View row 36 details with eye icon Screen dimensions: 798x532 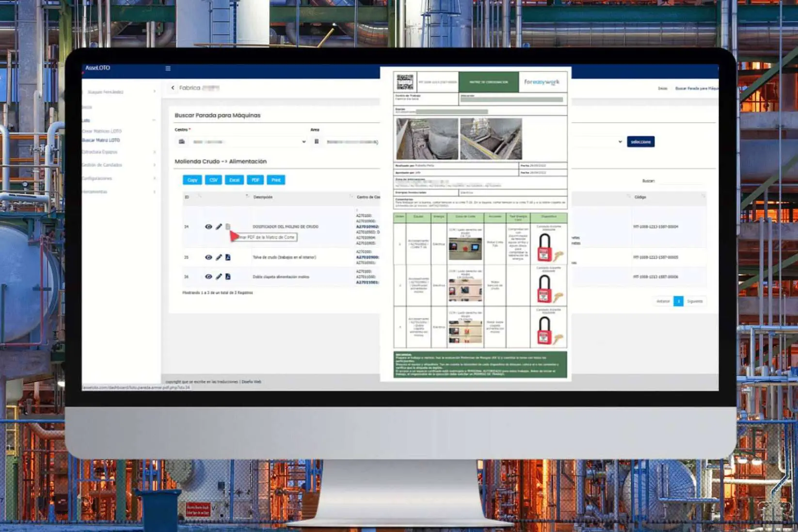208,276
